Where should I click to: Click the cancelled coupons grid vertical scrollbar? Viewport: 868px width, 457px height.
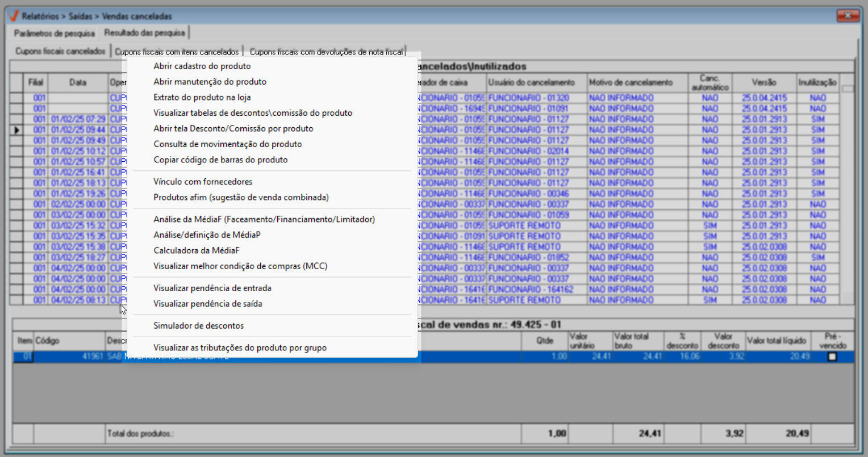point(847,193)
